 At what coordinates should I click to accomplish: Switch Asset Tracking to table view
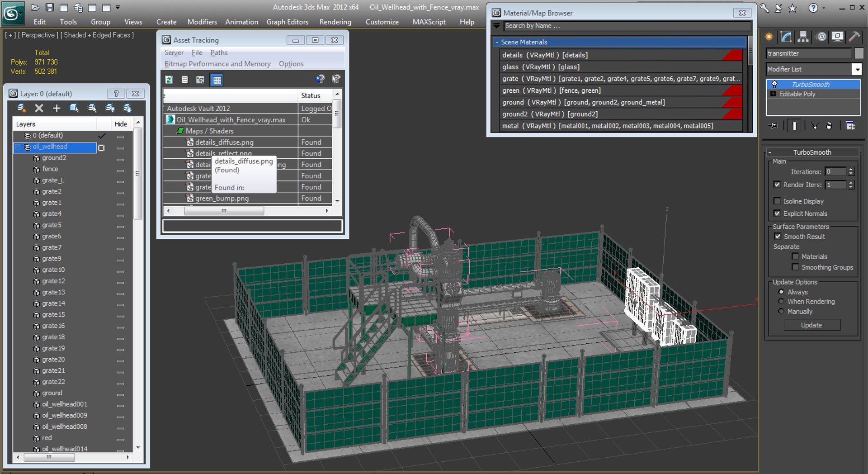point(217,80)
